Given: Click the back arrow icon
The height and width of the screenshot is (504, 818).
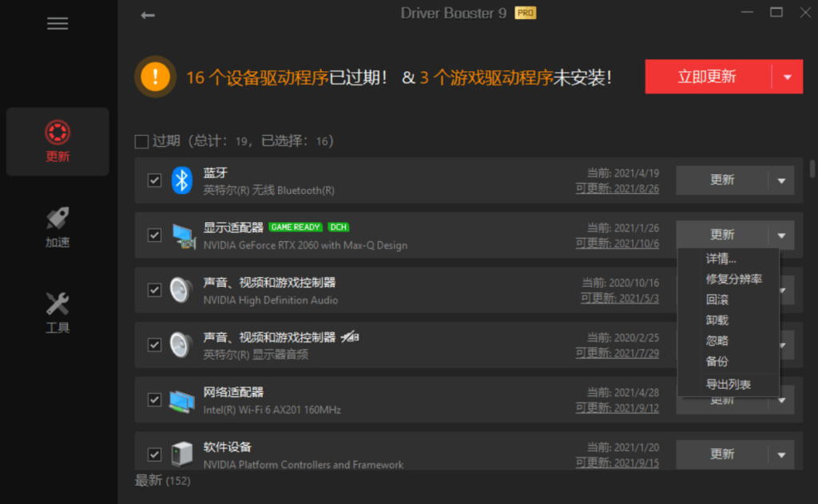Looking at the screenshot, I should pos(148,15).
